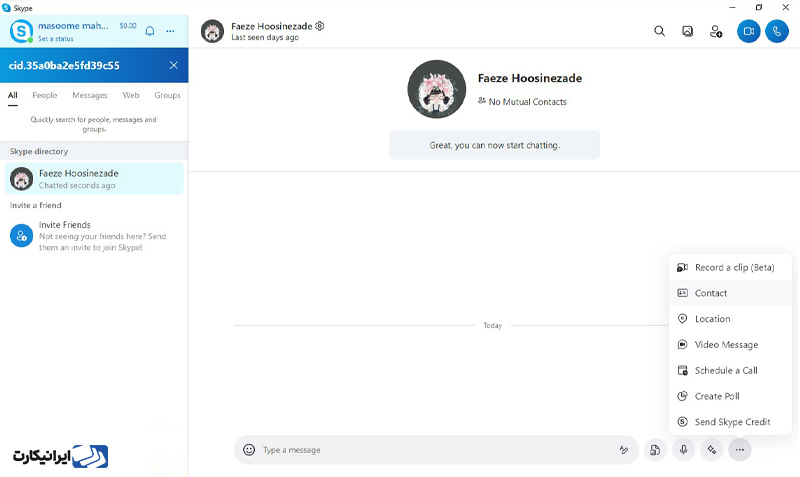The image size is (800, 477).
Task: Click the $0.00 Skype credit balance
Action: (x=128, y=26)
